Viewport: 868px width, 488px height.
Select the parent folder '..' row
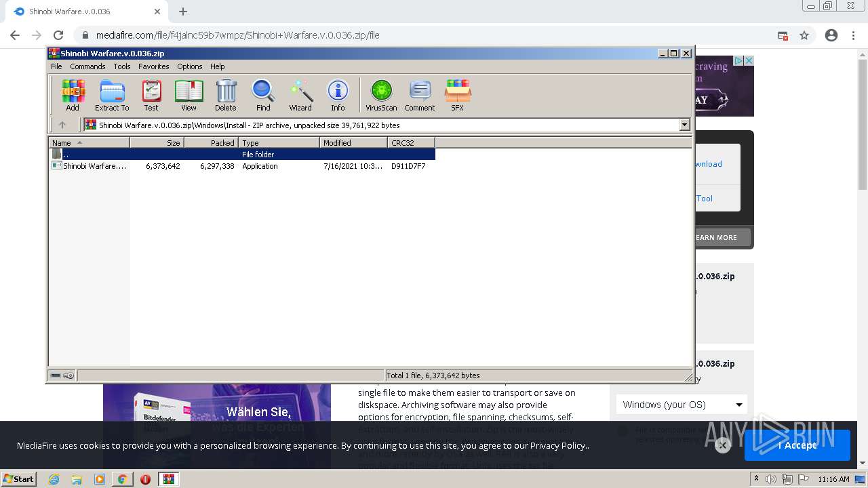point(242,155)
